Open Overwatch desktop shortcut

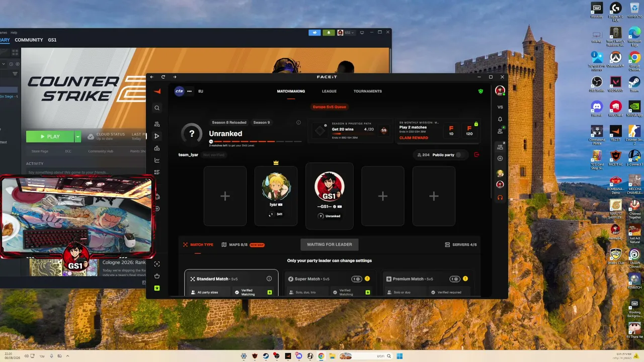(x=615, y=59)
